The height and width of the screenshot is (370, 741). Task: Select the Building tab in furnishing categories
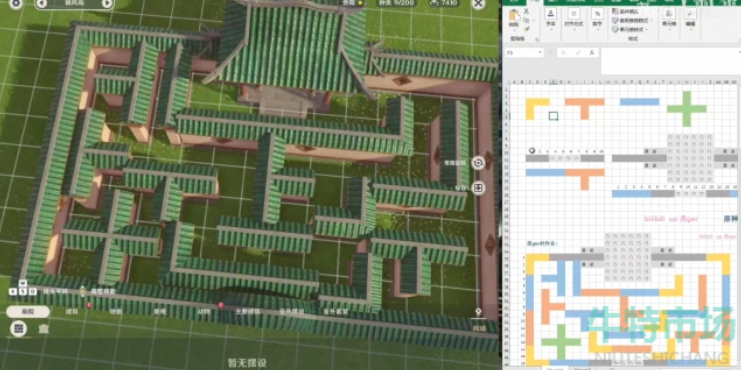click(x=72, y=312)
